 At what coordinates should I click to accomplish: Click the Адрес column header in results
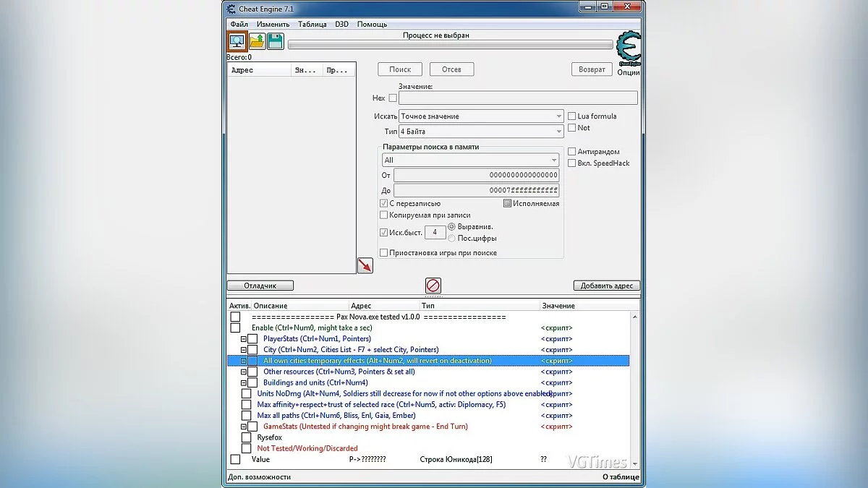(x=260, y=71)
